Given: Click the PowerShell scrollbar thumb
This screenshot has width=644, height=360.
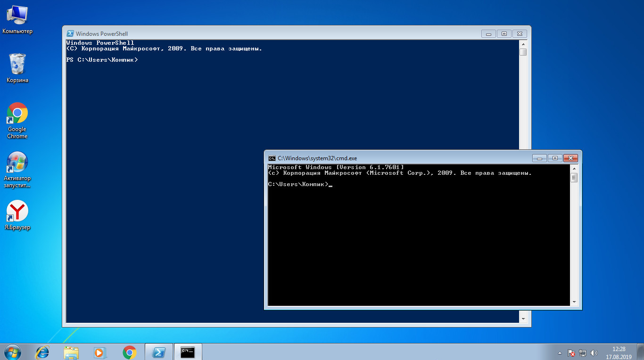Looking at the screenshot, I should (523, 52).
